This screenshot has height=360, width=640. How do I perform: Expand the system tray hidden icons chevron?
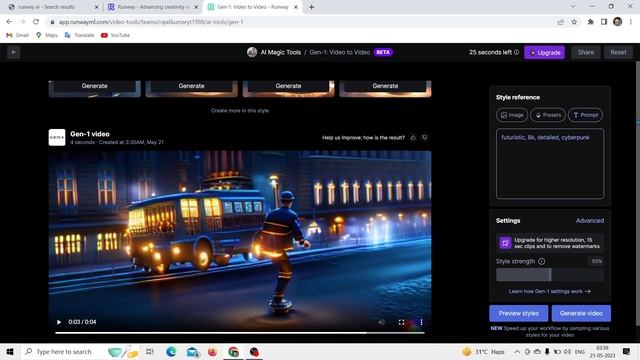(517, 351)
